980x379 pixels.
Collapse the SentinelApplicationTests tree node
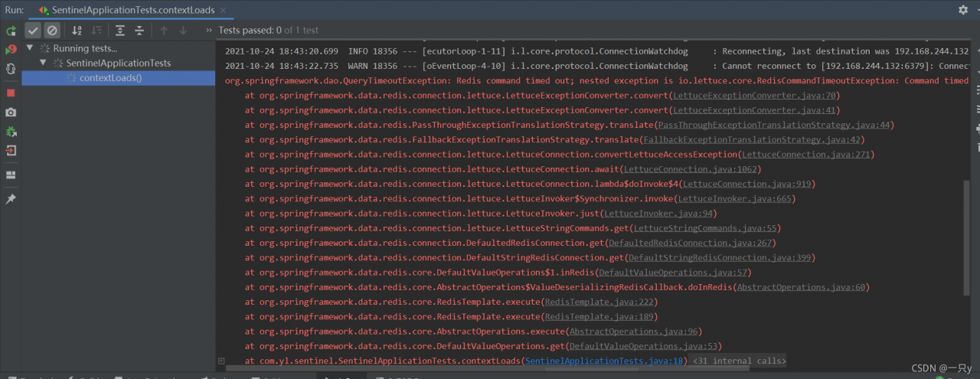pyautogui.click(x=44, y=63)
